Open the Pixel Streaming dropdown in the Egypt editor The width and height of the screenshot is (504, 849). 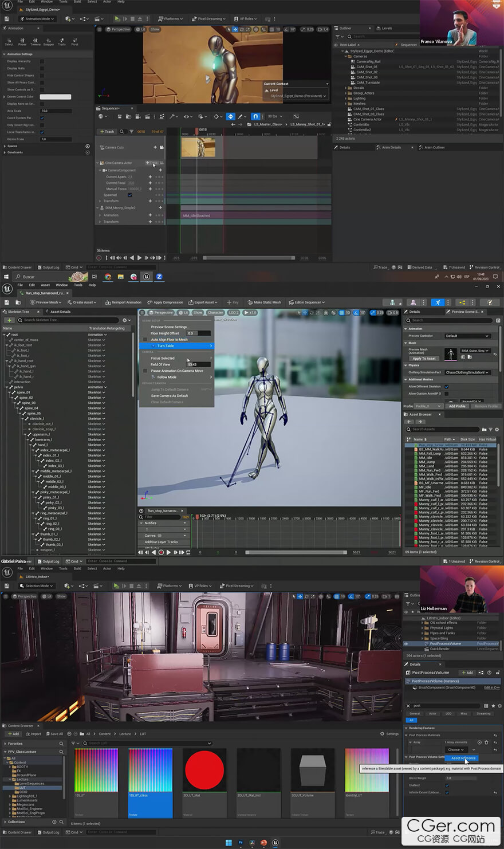(210, 18)
